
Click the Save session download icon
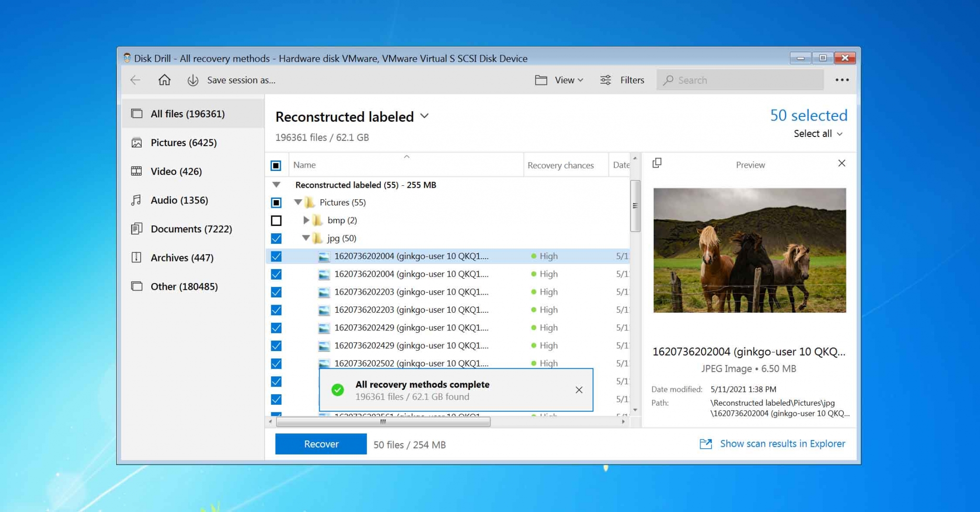[x=193, y=80]
